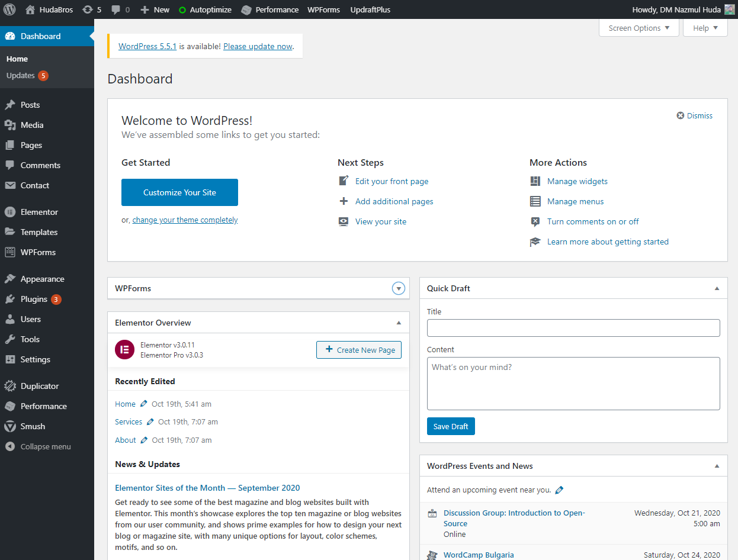Toggle the WPForms widget open with its chevron
This screenshot has width=738, height=560.
[398, 288]
